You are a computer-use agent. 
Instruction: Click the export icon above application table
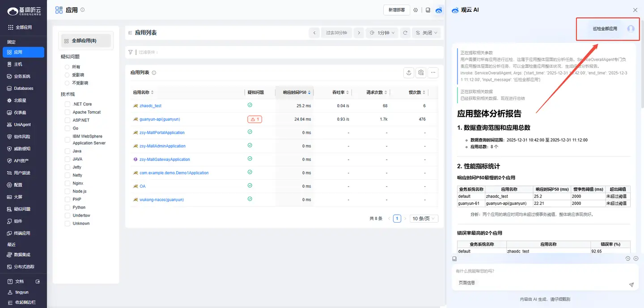(408, 73)
